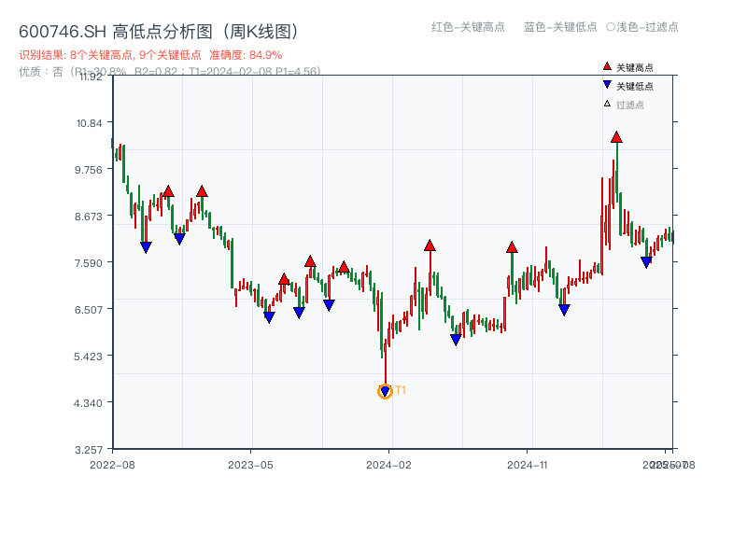This screenshot has height=560, width=747.
Task: Select the blue low marker at the deepest trough
Action: point(384,389)
